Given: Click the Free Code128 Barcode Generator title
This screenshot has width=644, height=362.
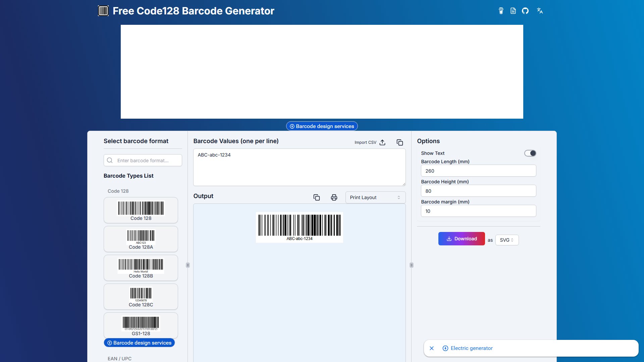Looking at the screenshot, I should (x=194, y=11).
